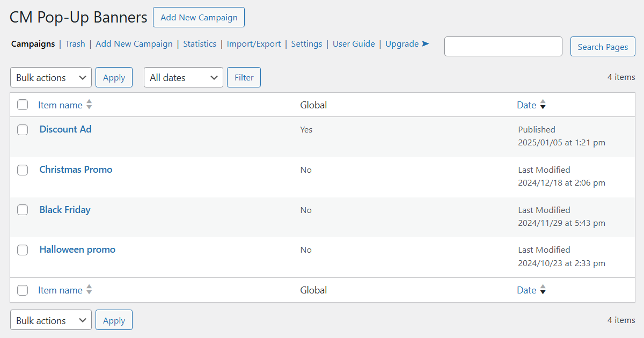Open the Trash tab
The image size is (644, 338).
(75, 44)
